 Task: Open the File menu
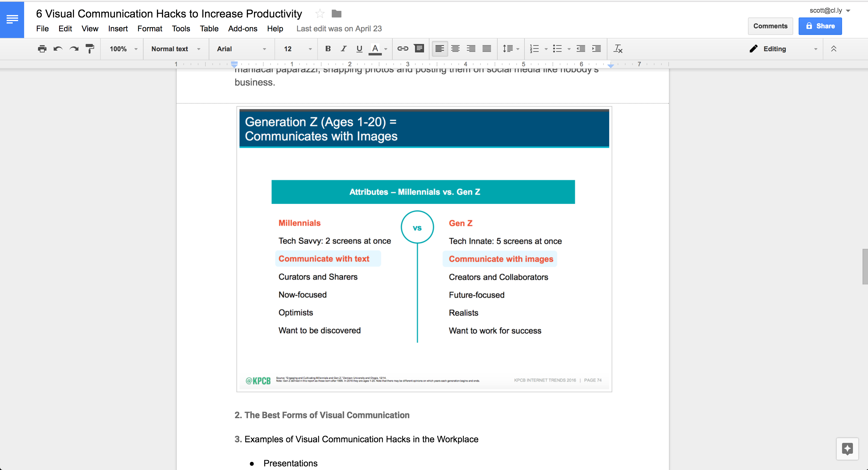click(43, 29)
